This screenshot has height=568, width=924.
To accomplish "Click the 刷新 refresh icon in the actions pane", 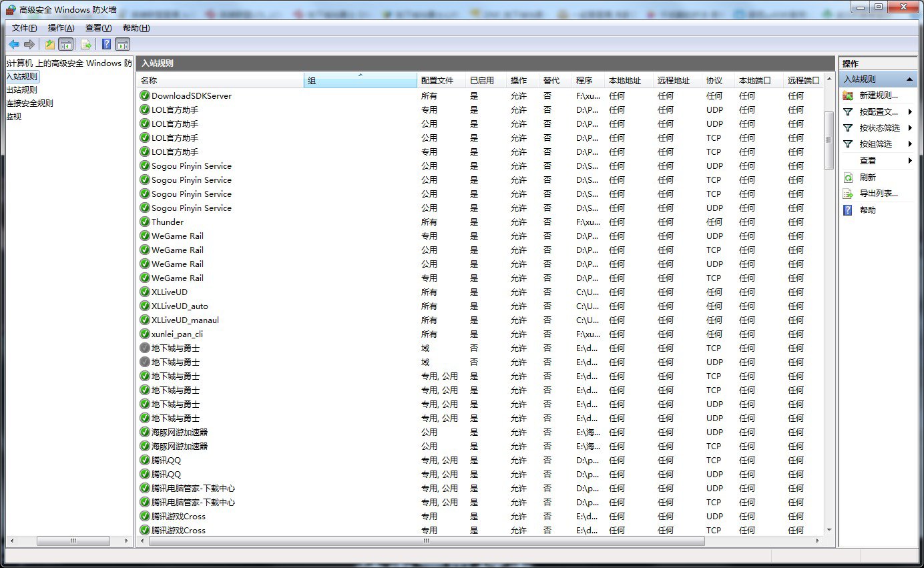I will click(x=848, y=178).
